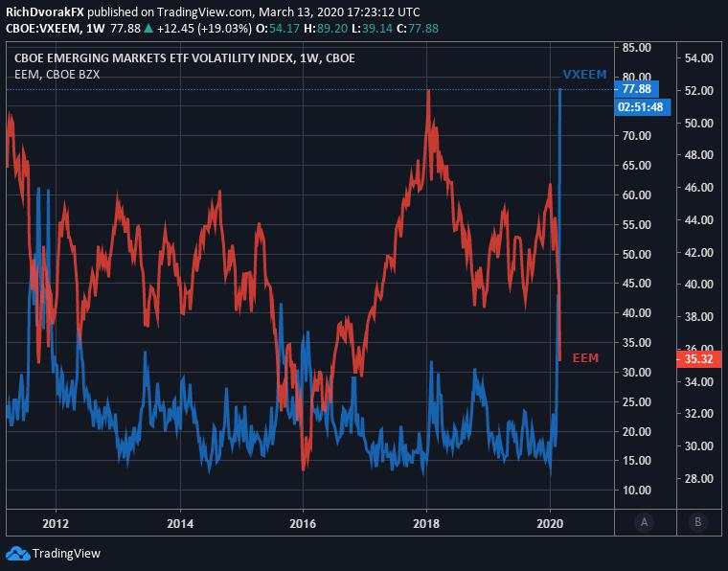Click the TradingView brand text

(66, 554)
